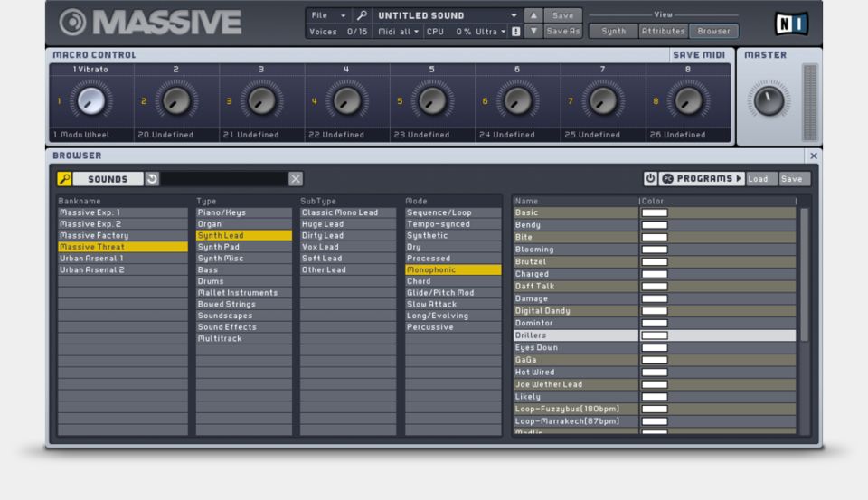Screen dimensions: 868x500
Task: Go to previous sound with up arrow
Action: 533,15
